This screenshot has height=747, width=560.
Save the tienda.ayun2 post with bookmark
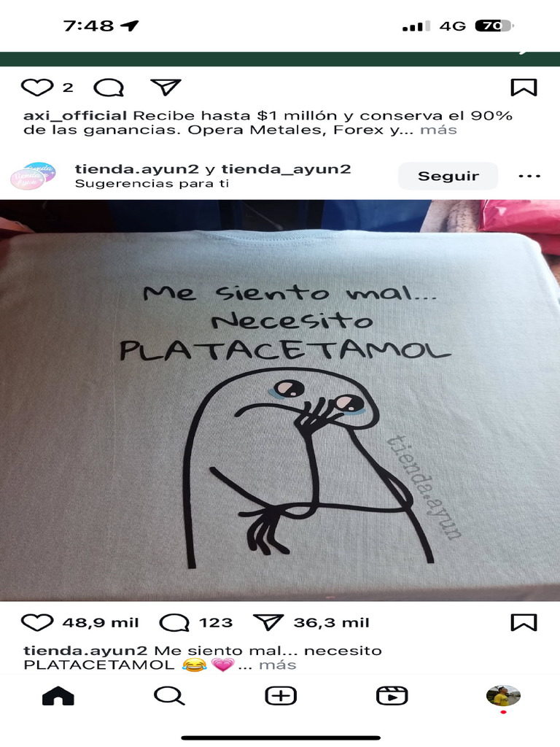(x=524, y=622)
